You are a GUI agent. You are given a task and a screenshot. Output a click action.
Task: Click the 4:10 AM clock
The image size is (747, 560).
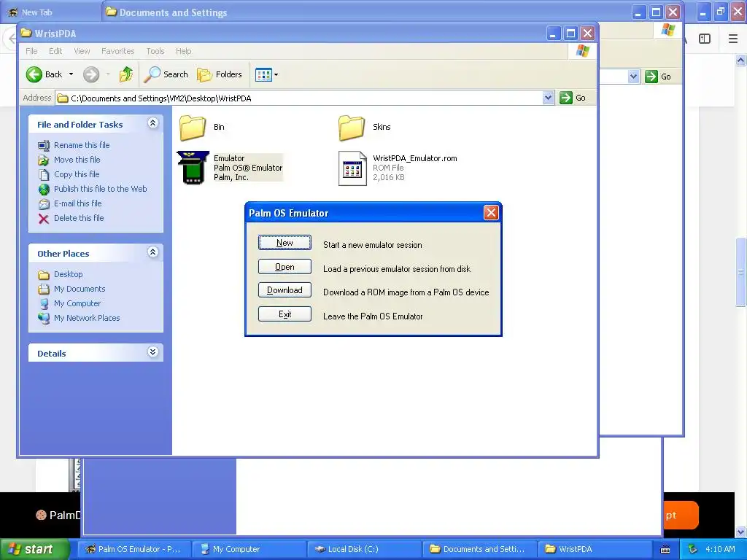click(720, 549)
